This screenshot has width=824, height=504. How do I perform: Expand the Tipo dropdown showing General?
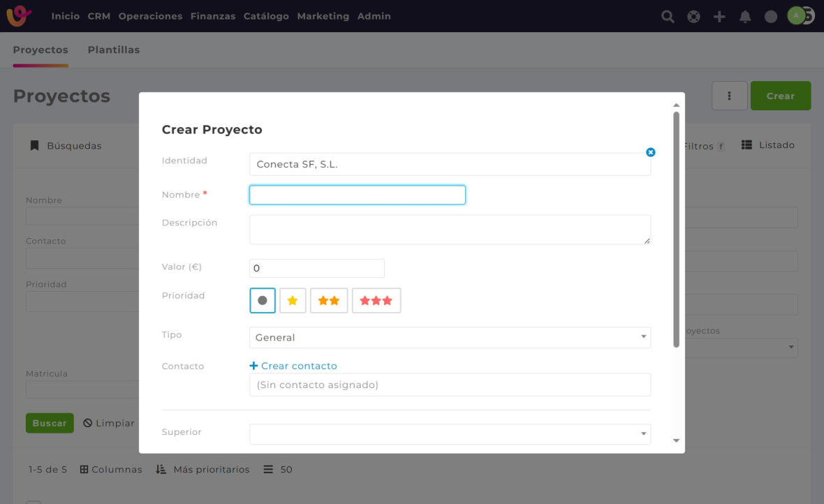(450, 337)
